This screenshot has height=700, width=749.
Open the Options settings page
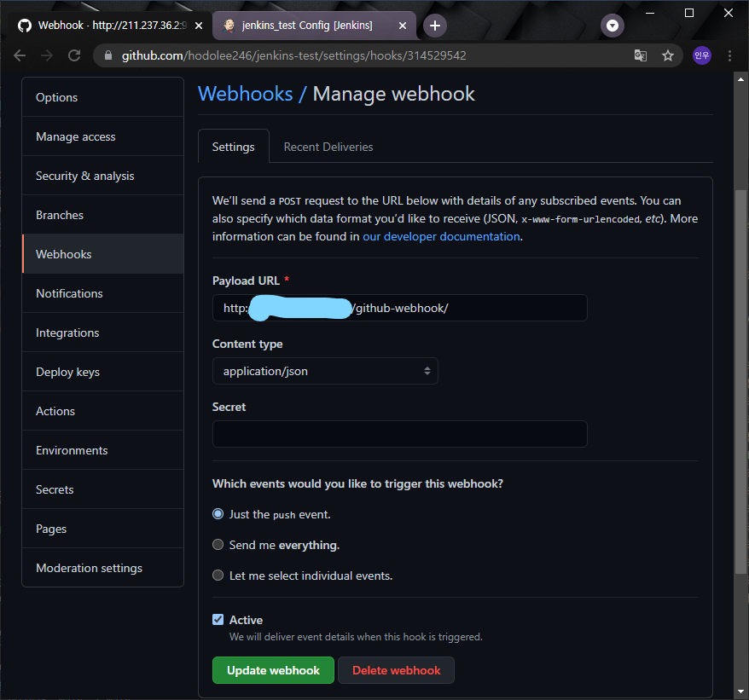click(102, 97)
